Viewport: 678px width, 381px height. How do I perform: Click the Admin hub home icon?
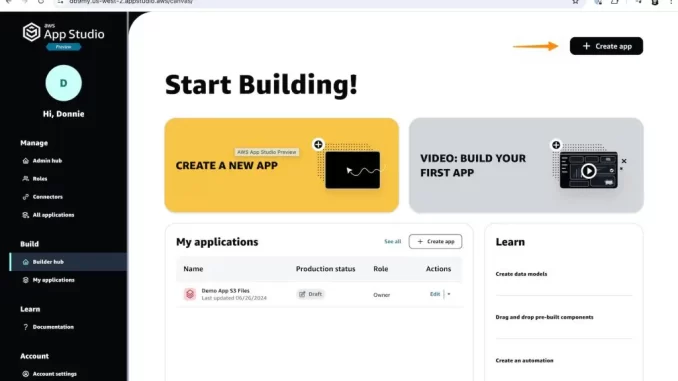26,160
